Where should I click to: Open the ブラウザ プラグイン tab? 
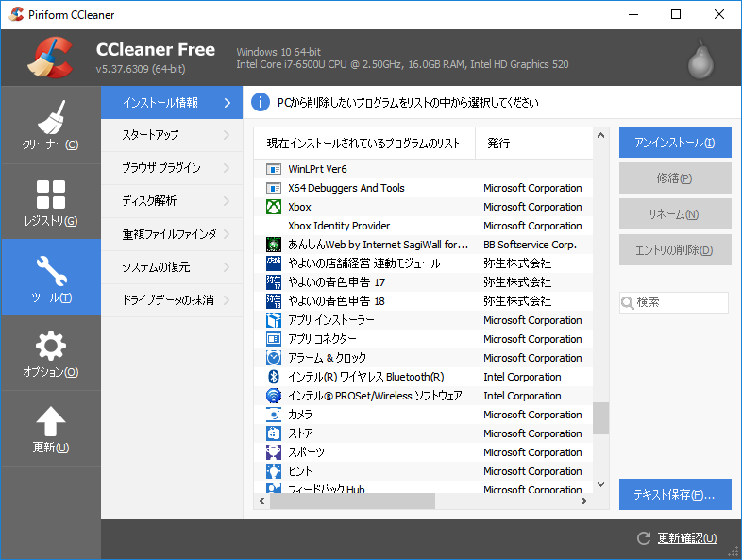pos(172,168)
